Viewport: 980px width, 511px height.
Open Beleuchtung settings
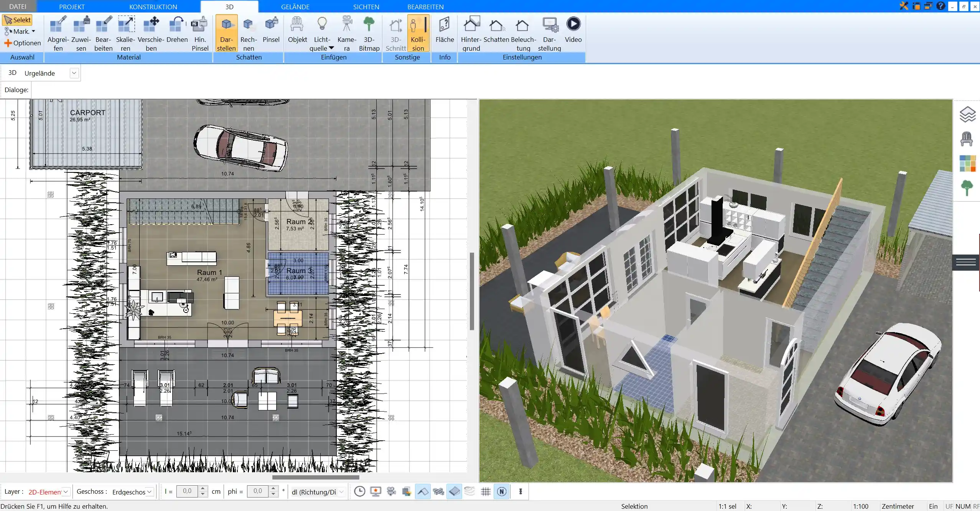pos(523,33)
